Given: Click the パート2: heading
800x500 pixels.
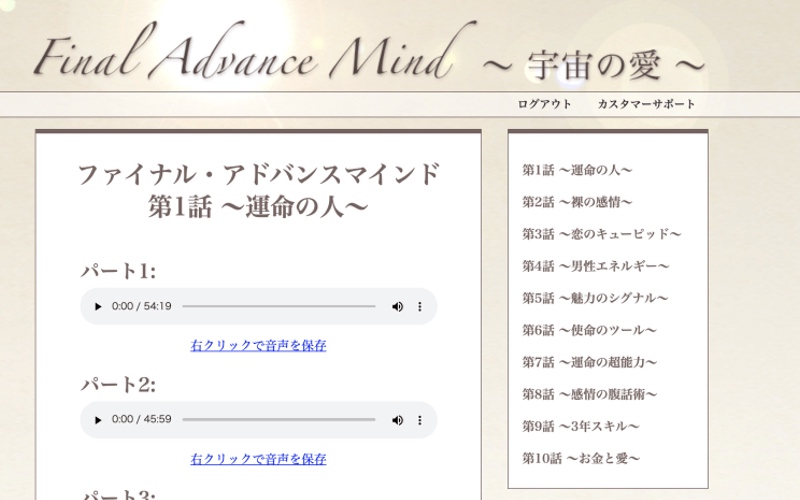Looking at the screenshot, I should (118, 384).
